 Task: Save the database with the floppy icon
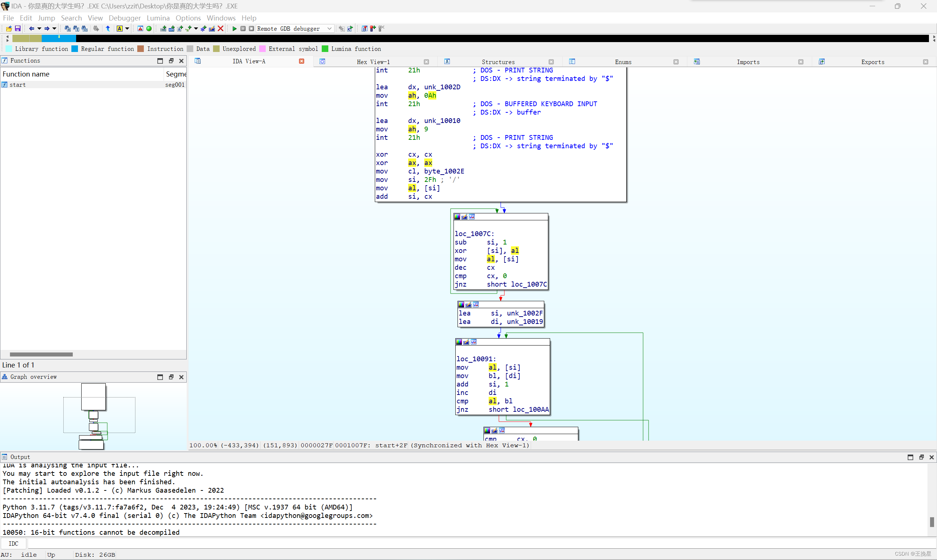click(x=18, y=29)
